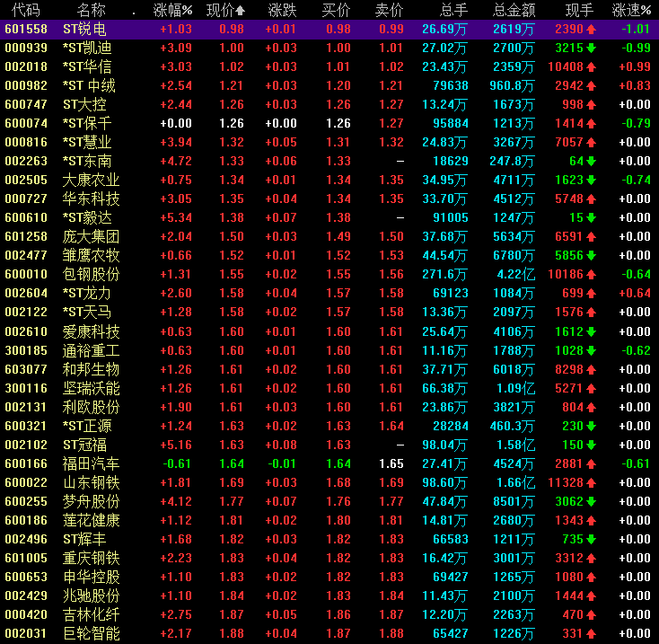Select *ST毅达 stock name
Screen dimensions: 659x644
[x=87, y=217]
